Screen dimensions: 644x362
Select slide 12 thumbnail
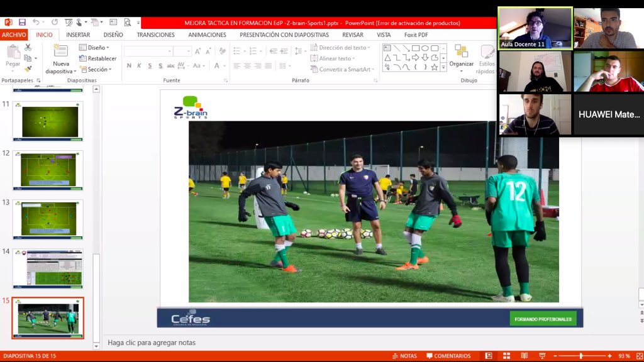coord(48,170)
